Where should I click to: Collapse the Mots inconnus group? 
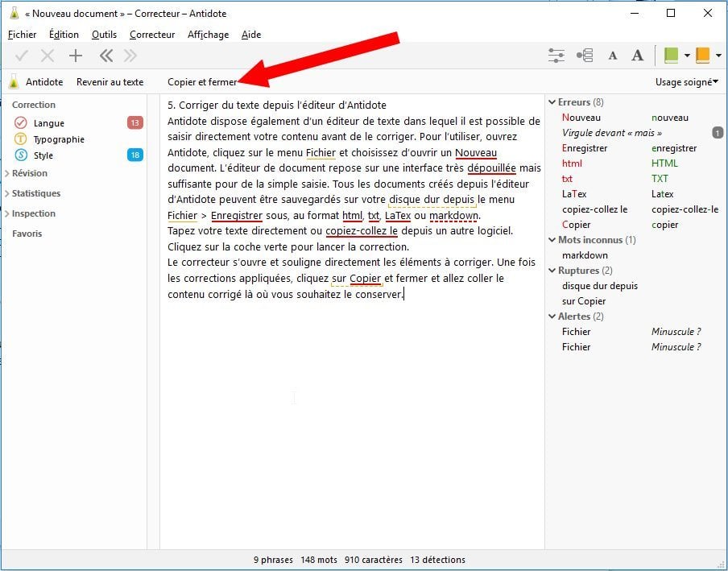pyautogui.click(x=552, y=240)
